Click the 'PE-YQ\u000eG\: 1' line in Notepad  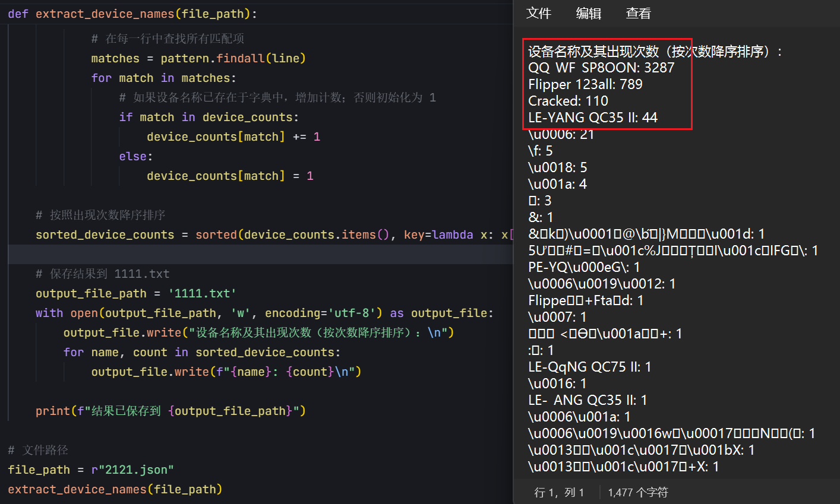tap(584, 267)
